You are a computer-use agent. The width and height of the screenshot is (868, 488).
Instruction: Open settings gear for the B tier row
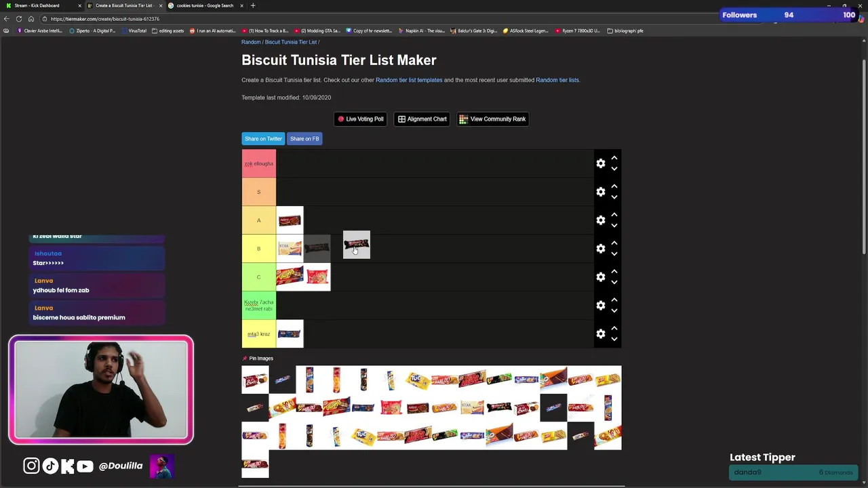tap(601, 249)
